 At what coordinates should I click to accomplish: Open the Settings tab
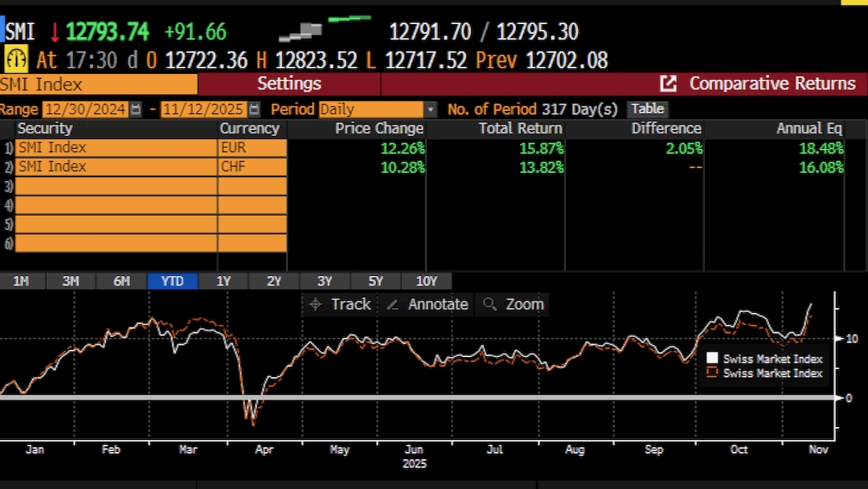click(289, 84)
